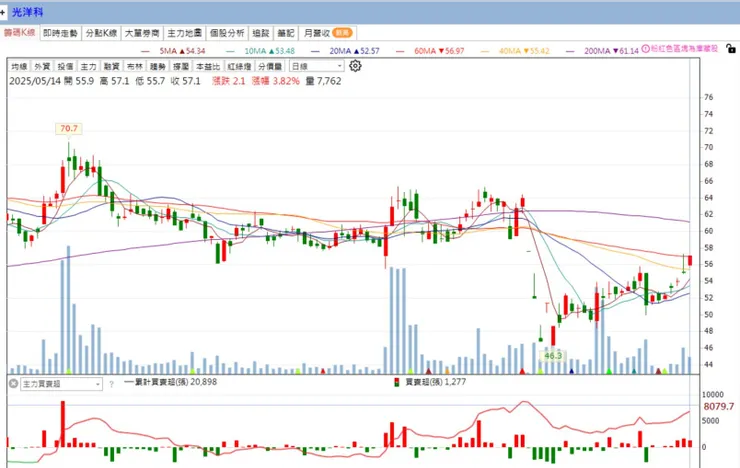Toggle the 投信 overlay
This screenshot has height=468, width=740.
click(x=66, y=67)
